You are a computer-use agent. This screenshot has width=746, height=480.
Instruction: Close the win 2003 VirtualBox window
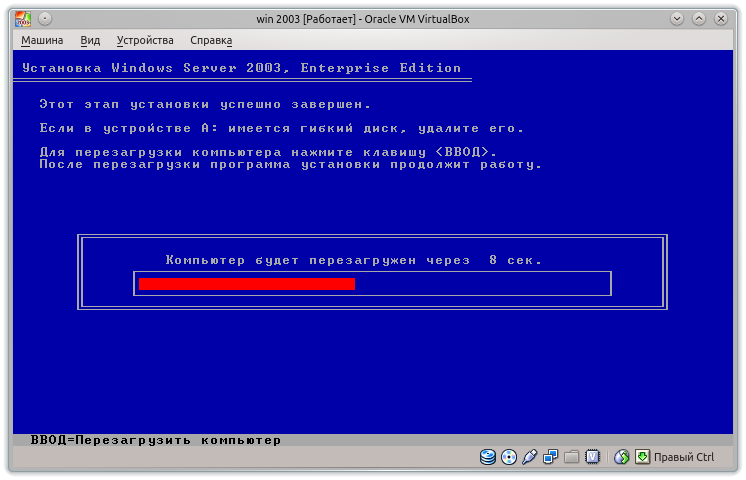(x=721, y=19)
